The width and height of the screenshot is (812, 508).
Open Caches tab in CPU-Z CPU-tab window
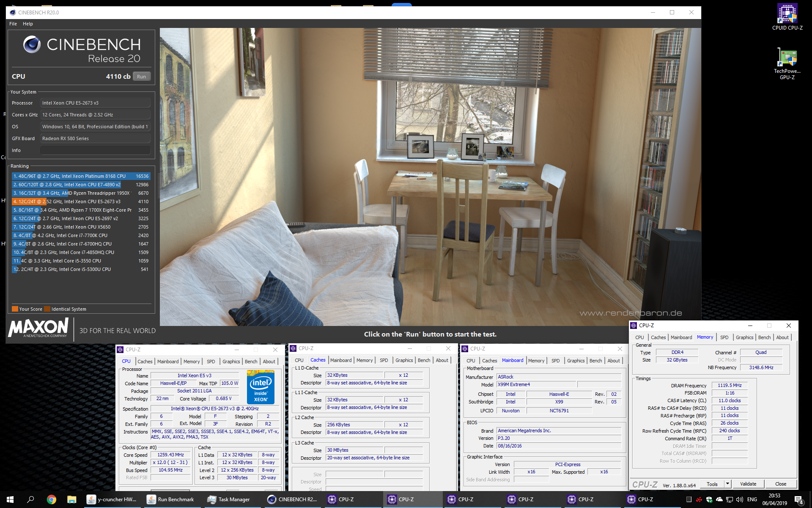tap(145, 362)
